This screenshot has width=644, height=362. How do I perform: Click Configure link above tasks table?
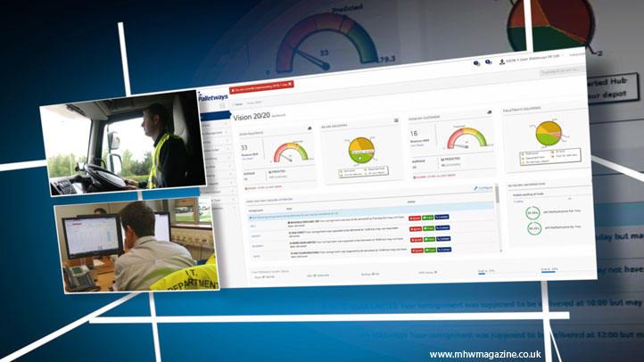point(483,188)
